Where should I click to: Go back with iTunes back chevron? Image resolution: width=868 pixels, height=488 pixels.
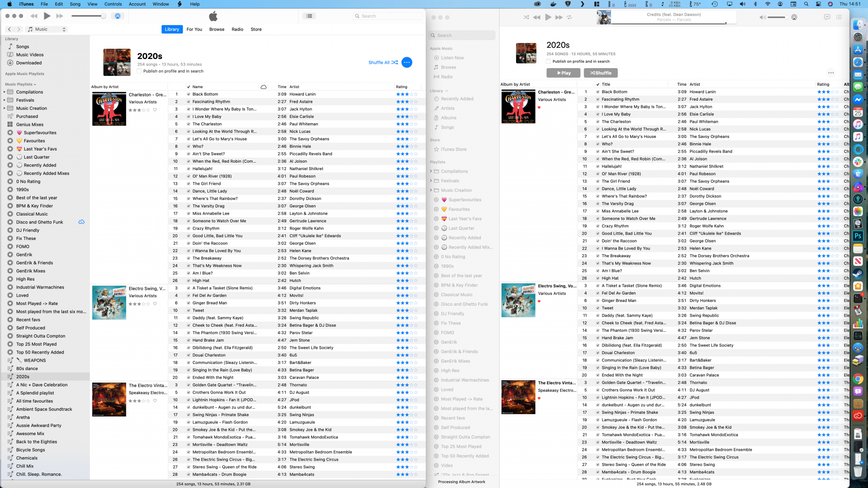(x=10, y=29)
